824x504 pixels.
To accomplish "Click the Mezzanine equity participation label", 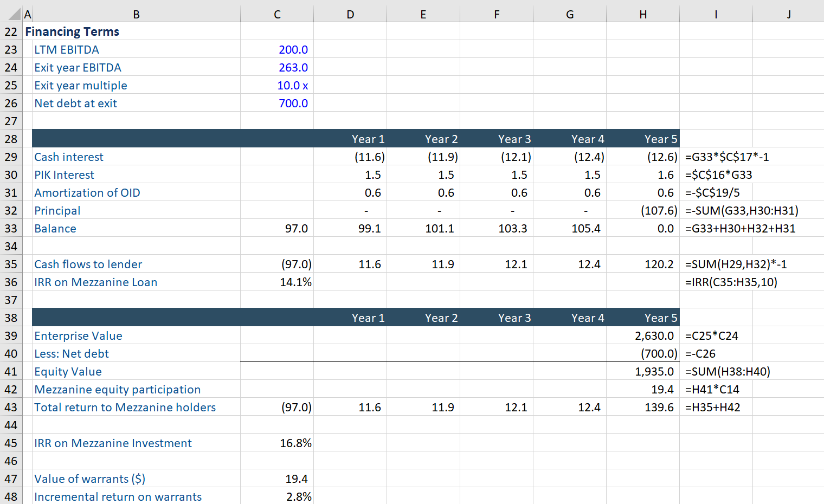I will (x=117, y=390).
